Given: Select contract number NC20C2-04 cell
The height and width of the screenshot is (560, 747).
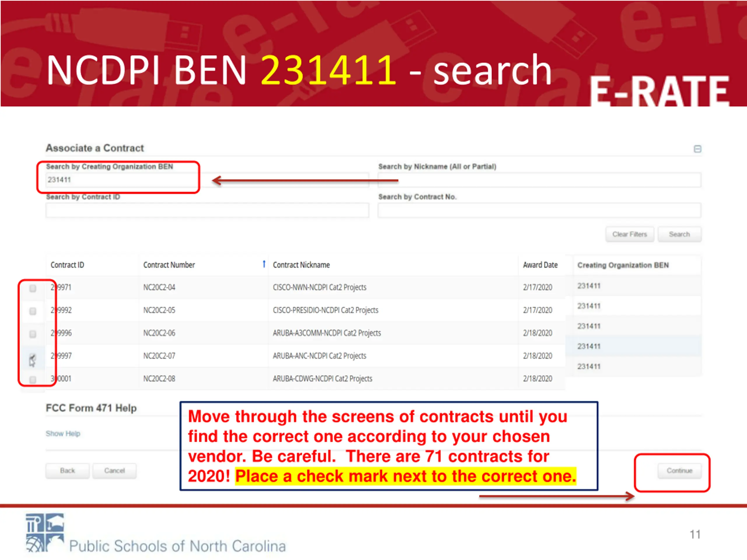Looking at the screenshot, I should pyautogui.click(x=159, y=287).
